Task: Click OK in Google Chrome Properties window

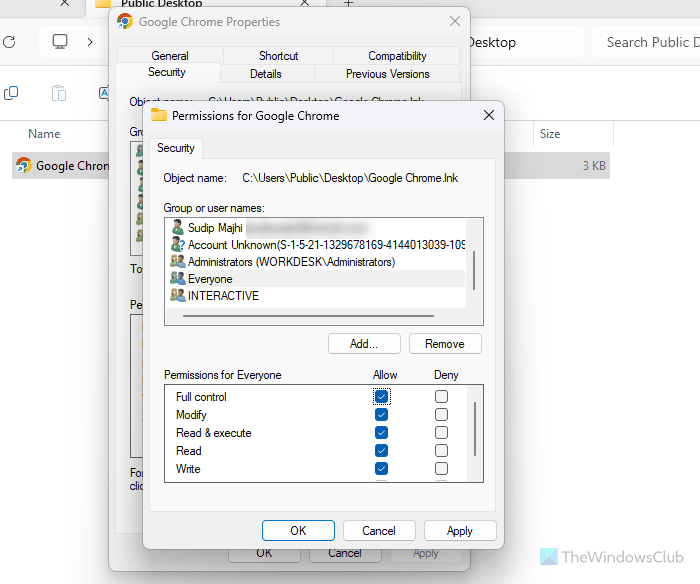Action: (264, 554)
